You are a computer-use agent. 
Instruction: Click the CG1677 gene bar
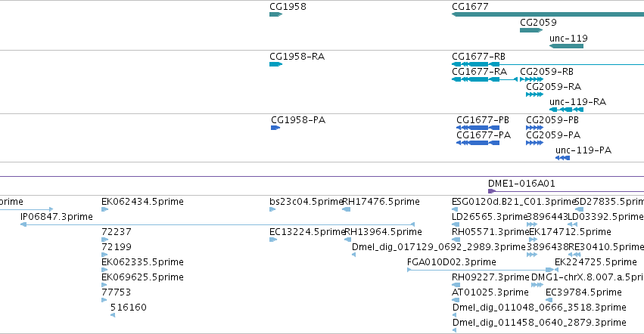point(548,14)
